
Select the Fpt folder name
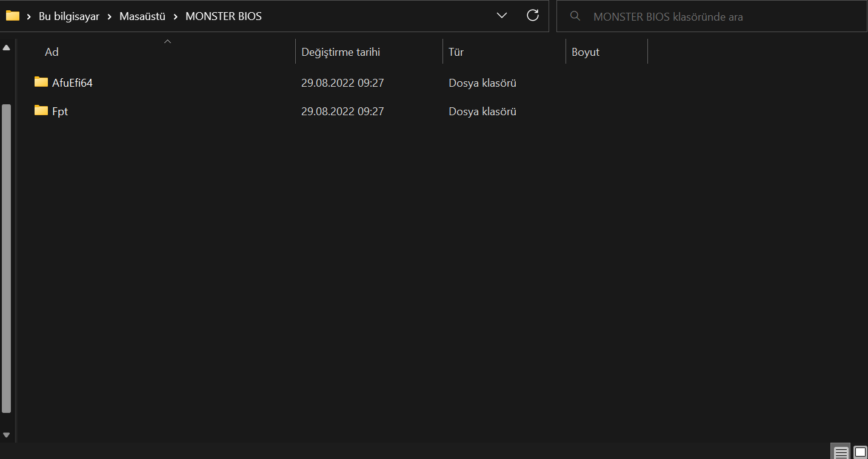(x=60, y=111)
